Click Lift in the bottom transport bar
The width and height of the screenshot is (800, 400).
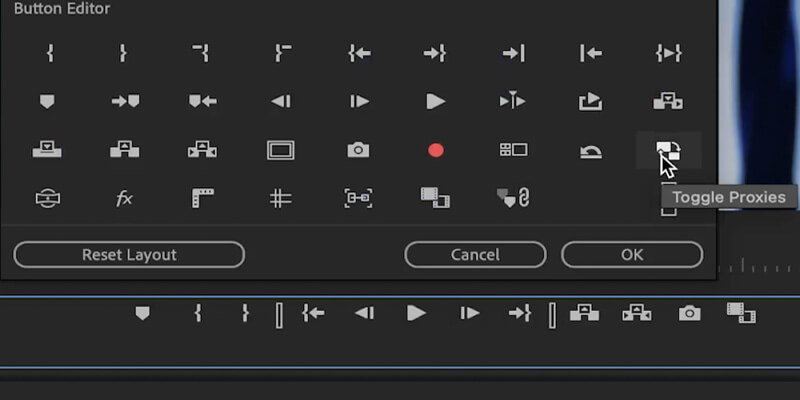point(584,313)
